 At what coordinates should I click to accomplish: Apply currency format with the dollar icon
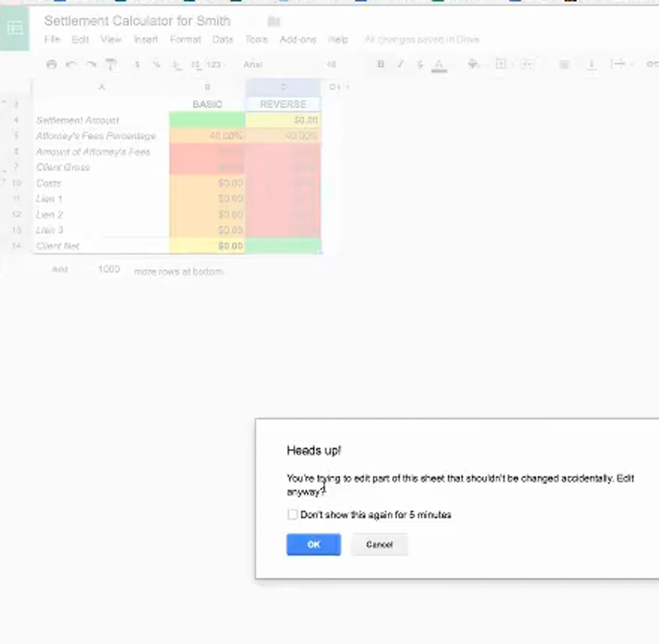coord(137,64)
